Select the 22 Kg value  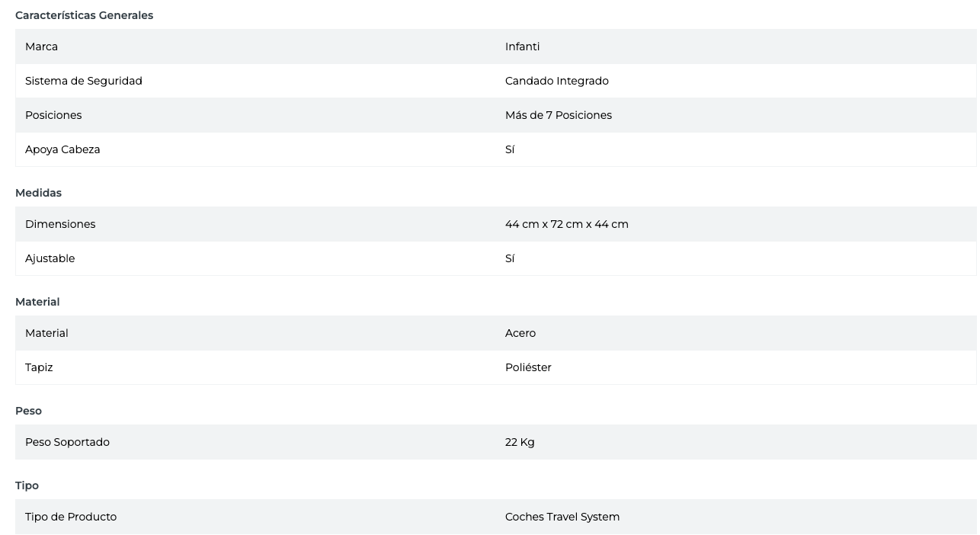pos(519,442)
